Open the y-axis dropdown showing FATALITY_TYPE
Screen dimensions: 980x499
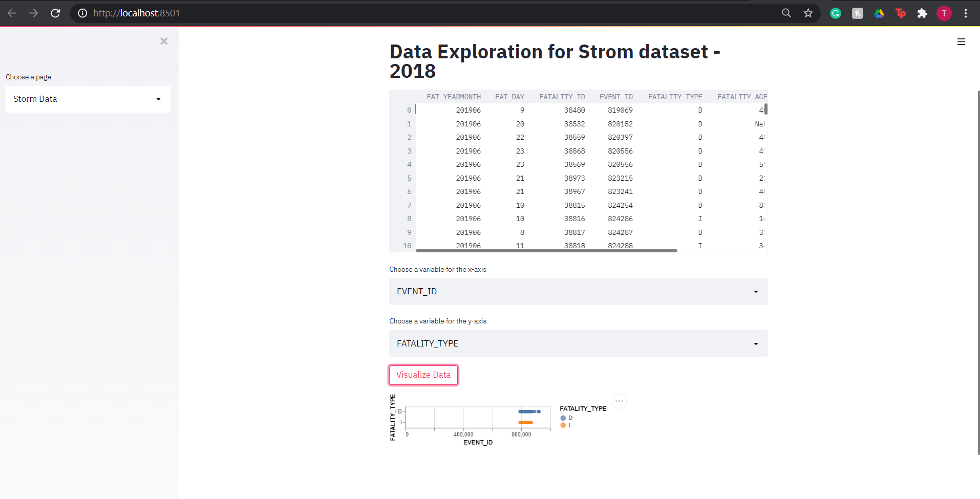(578, 343)
